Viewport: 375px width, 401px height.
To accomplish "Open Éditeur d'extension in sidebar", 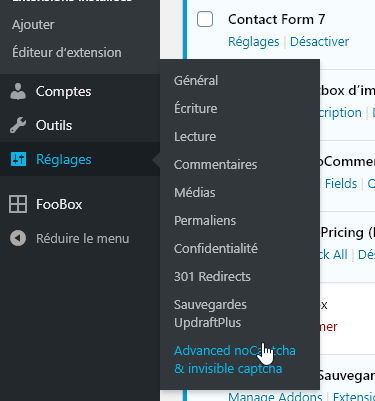I will [x=67, y=53].
